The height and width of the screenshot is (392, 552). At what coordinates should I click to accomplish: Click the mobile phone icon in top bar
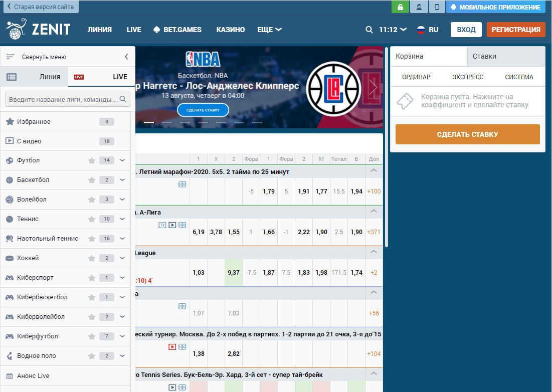tap(437, 7)
